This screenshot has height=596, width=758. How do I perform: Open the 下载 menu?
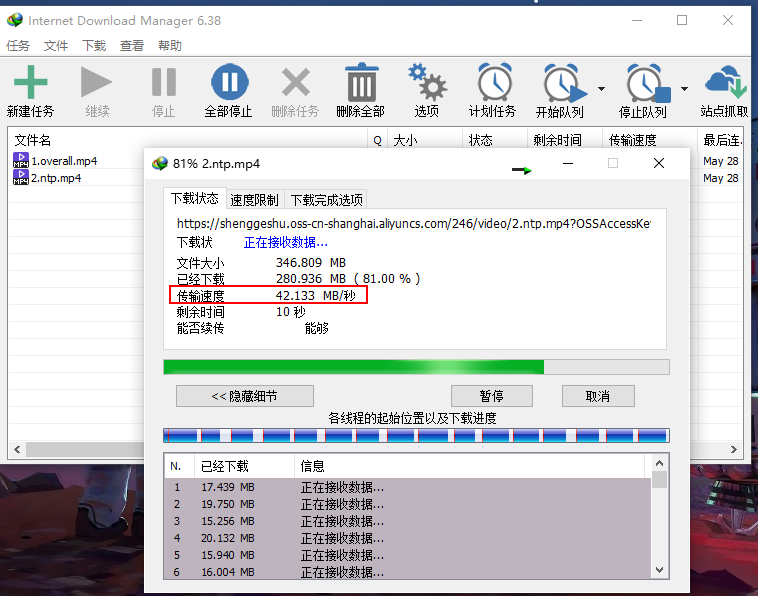tap(94, 45)
